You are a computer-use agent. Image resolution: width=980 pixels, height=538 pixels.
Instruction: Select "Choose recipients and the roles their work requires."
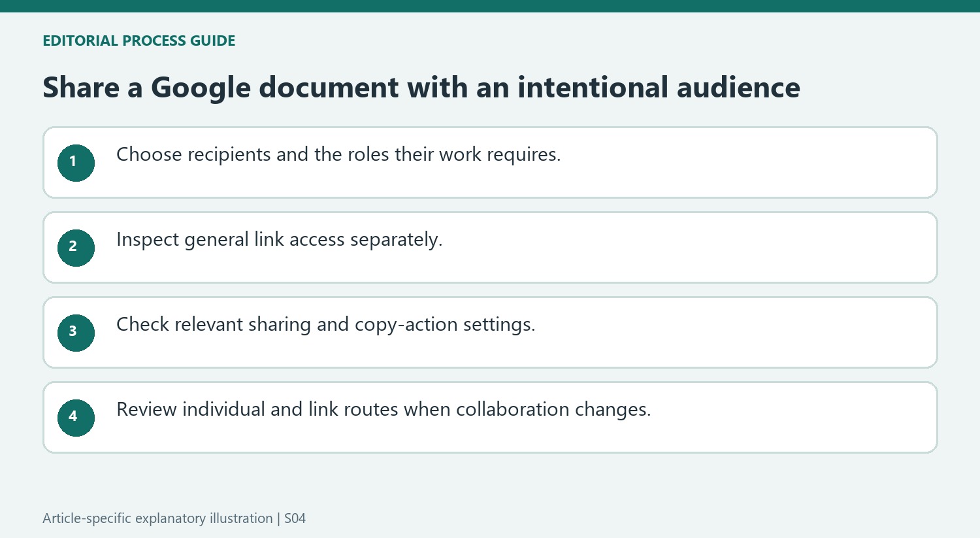(x=338, y=155)
